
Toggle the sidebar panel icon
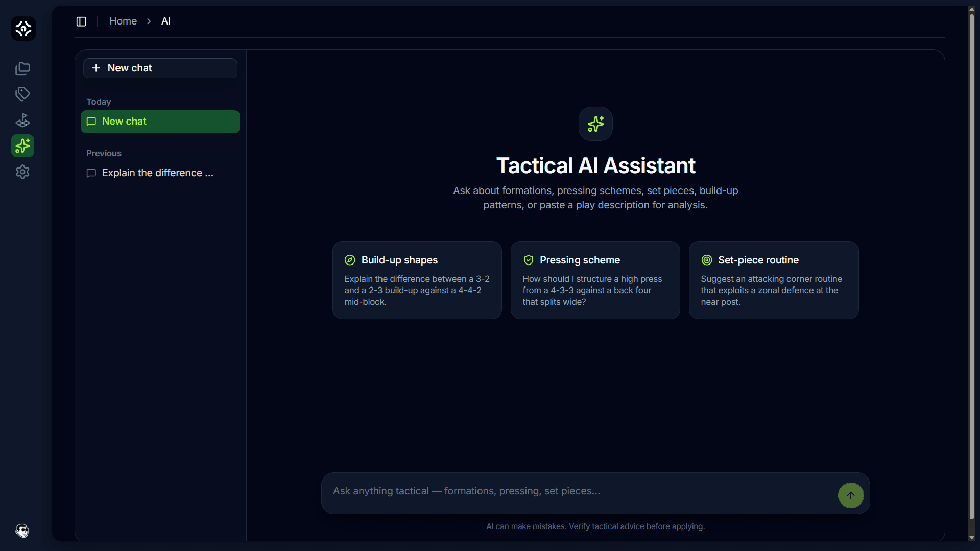click(81, 21)
